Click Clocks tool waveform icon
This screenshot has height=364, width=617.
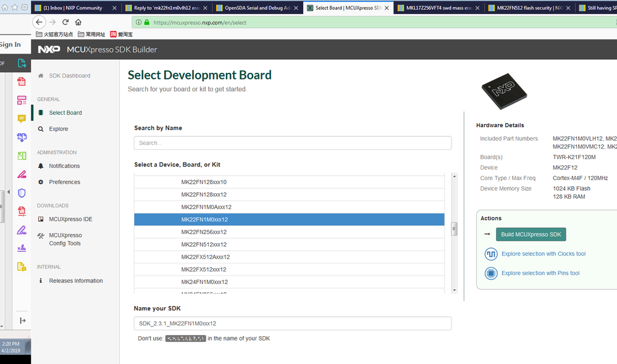point(491,254)
